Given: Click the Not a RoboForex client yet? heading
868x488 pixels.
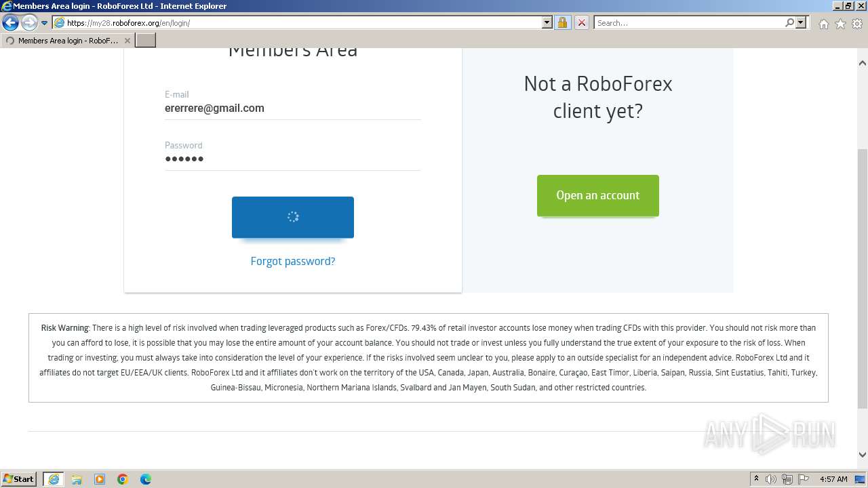Looking at the screenshot, I should (x=598, y=97).
